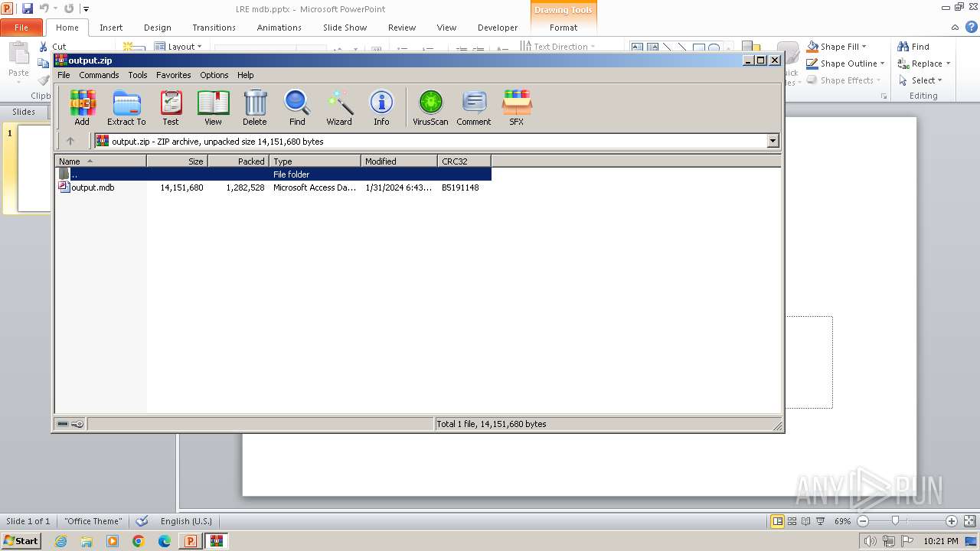
Task: Open the Format tab under Drawing Tools
Action: point(563,28)
